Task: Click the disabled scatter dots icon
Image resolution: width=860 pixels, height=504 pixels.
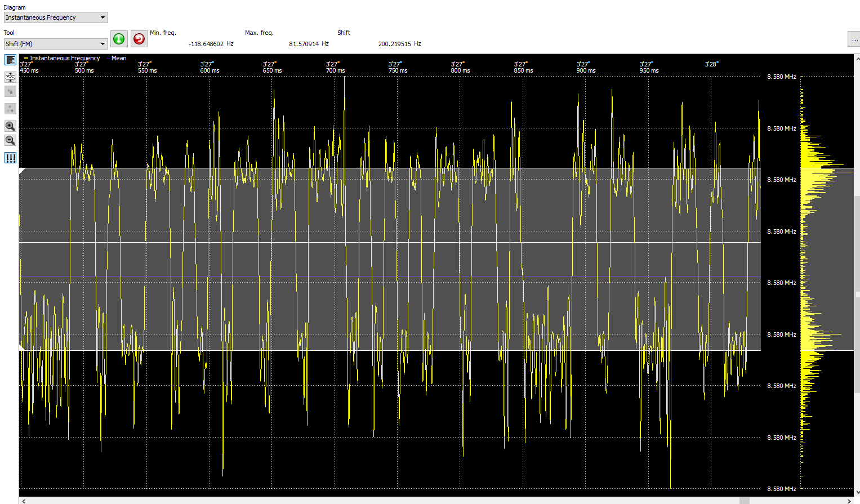Action: (x=10, y=108)
